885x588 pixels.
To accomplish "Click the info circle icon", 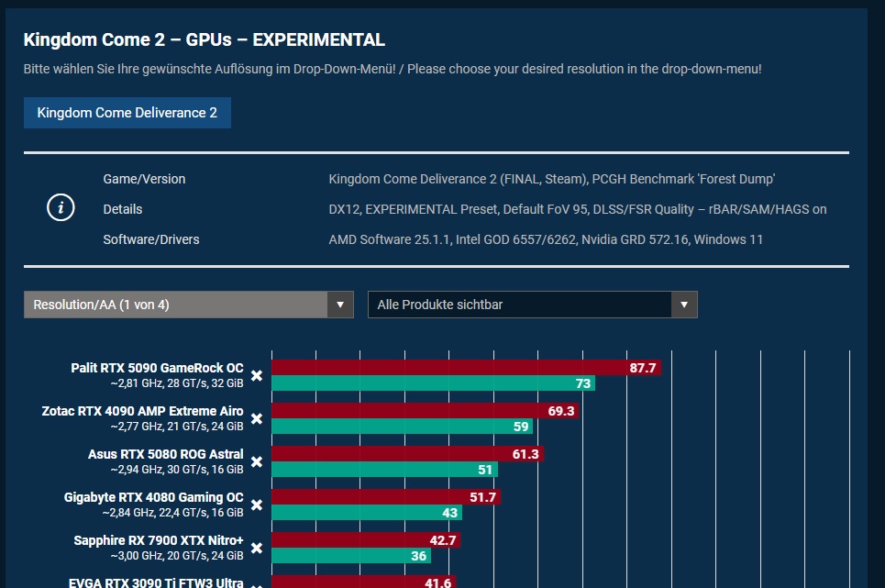I will pos(61,207).
